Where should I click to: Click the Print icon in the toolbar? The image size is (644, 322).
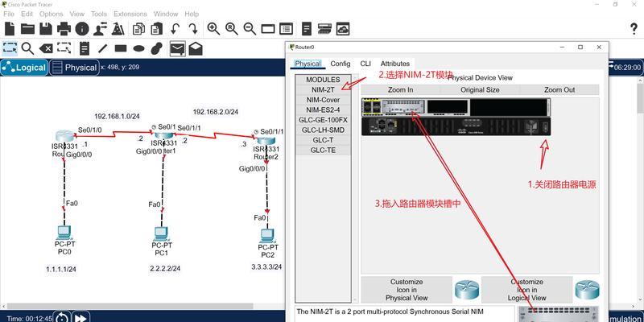click(64, 29)
